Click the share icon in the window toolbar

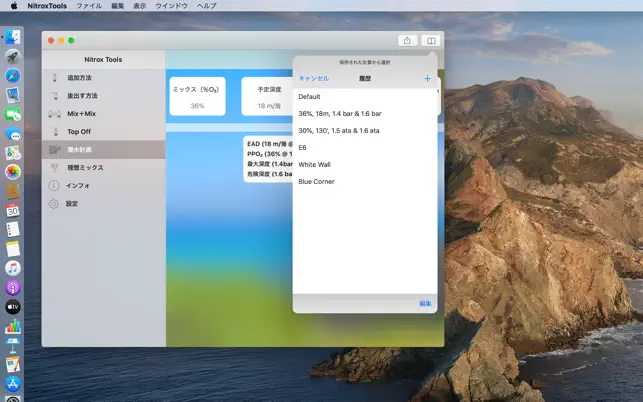pos(407,41)
